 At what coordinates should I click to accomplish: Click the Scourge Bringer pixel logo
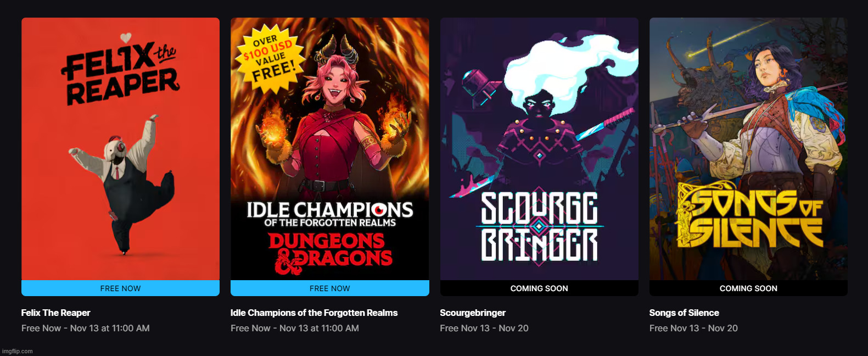coord(539,226)
